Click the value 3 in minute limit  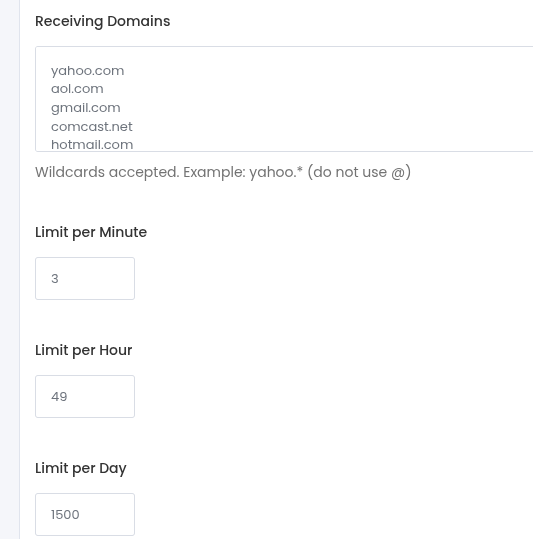(x=55, y=279)
